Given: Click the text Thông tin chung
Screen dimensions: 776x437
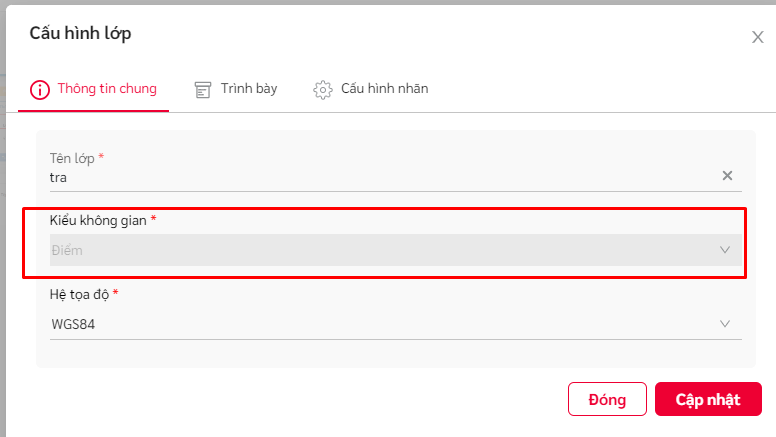Looking at the screenshot, I should (x=107, y=89).
